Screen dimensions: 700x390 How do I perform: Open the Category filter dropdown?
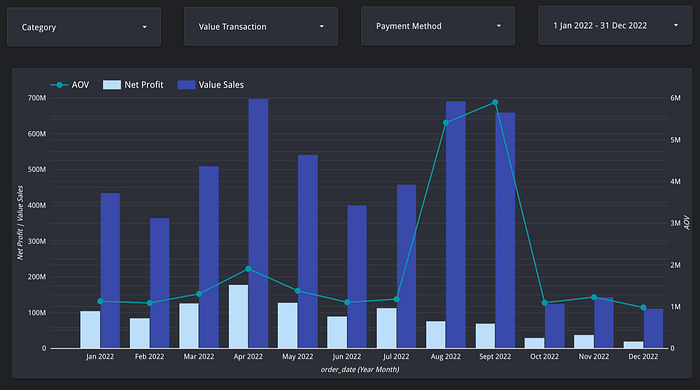tap(84, 27)
